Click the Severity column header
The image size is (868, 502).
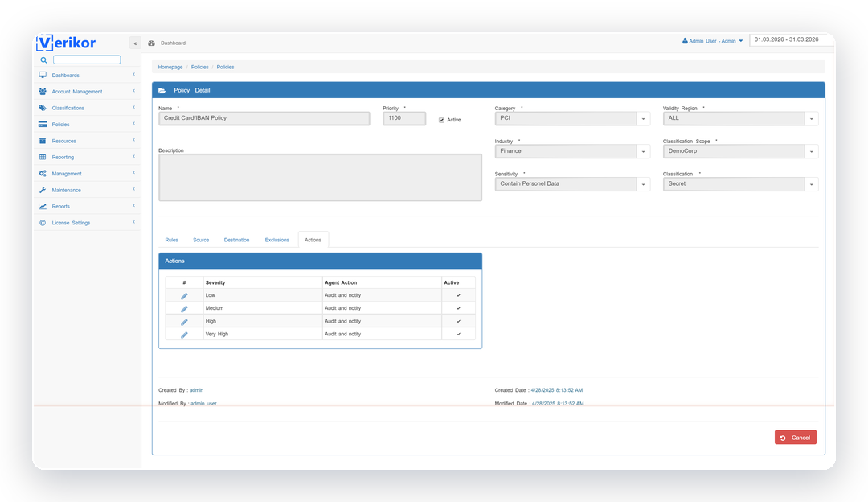[x=215, y=282]
